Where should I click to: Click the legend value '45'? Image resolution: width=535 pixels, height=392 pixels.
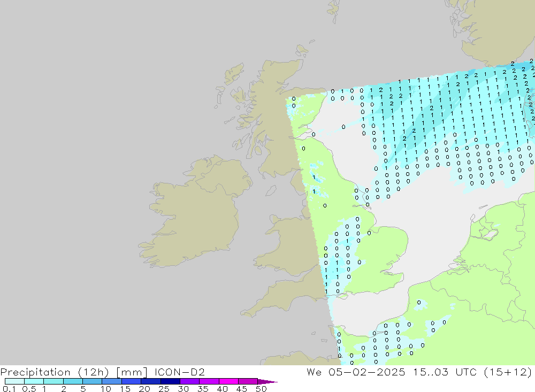[242, 389]
